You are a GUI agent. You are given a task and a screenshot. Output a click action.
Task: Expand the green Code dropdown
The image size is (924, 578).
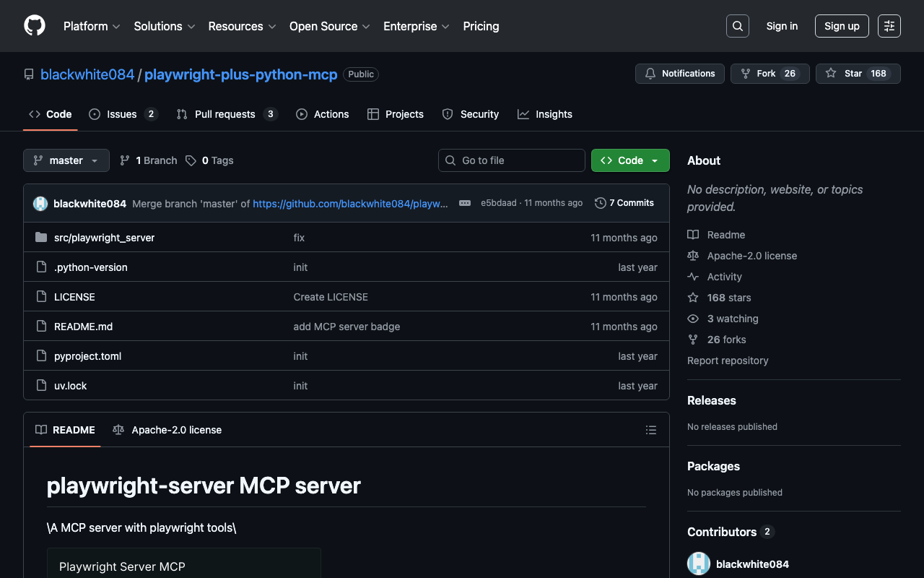(630, 160)
